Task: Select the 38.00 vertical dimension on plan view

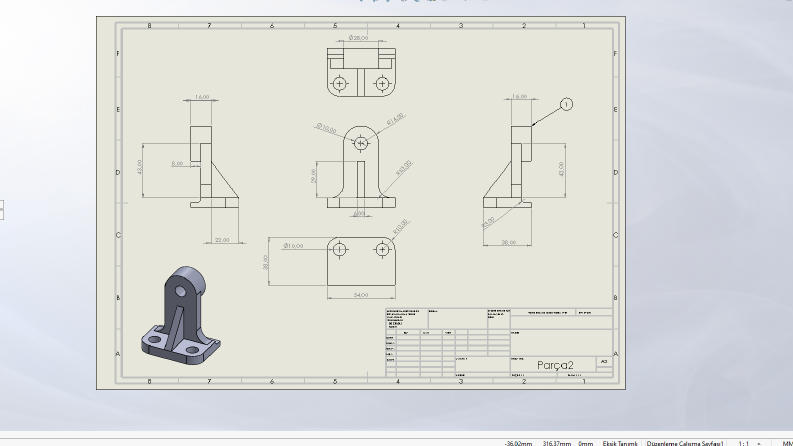Action: pos(266,262)
